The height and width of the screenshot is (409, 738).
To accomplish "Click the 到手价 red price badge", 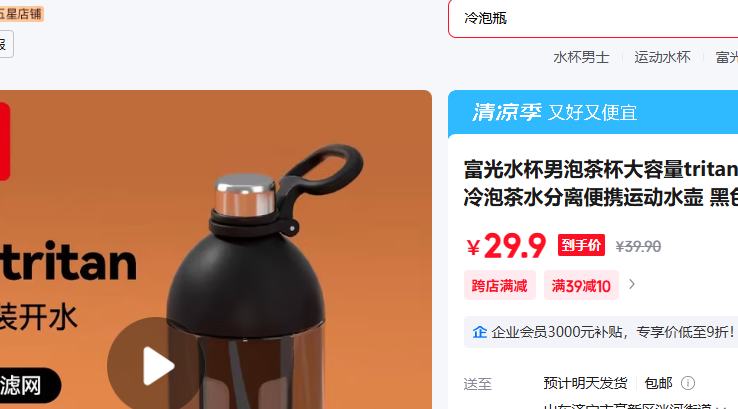I will click(581, 245).
